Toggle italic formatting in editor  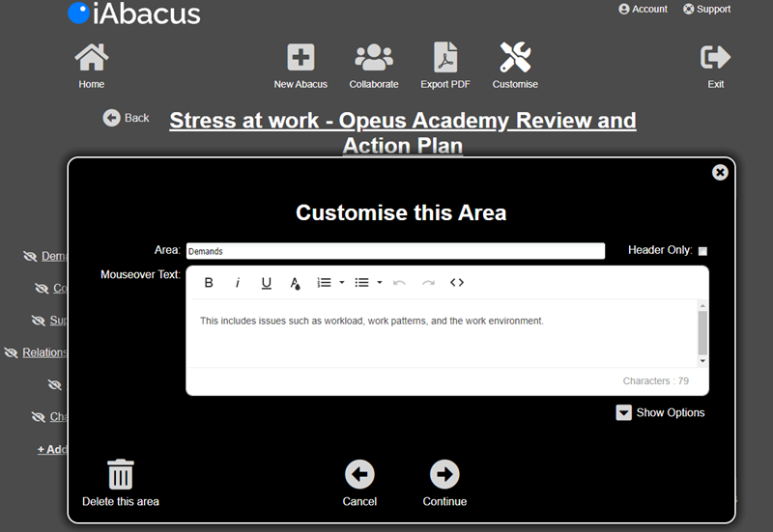pos(238,283)
